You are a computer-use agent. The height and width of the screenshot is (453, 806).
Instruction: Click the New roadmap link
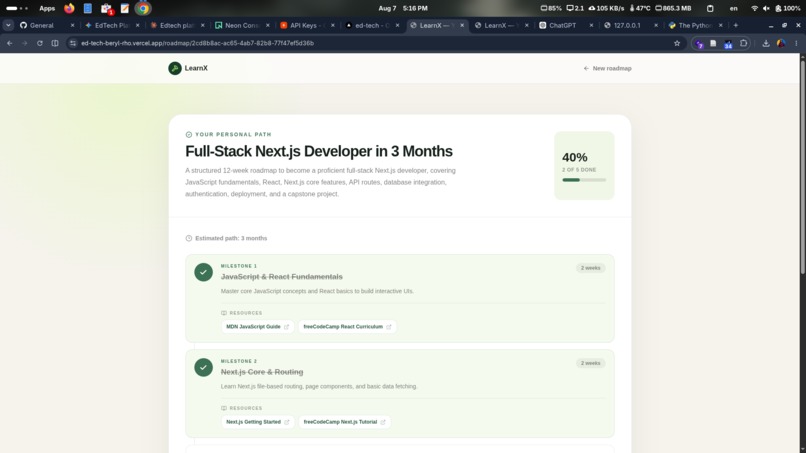point(608,68)
